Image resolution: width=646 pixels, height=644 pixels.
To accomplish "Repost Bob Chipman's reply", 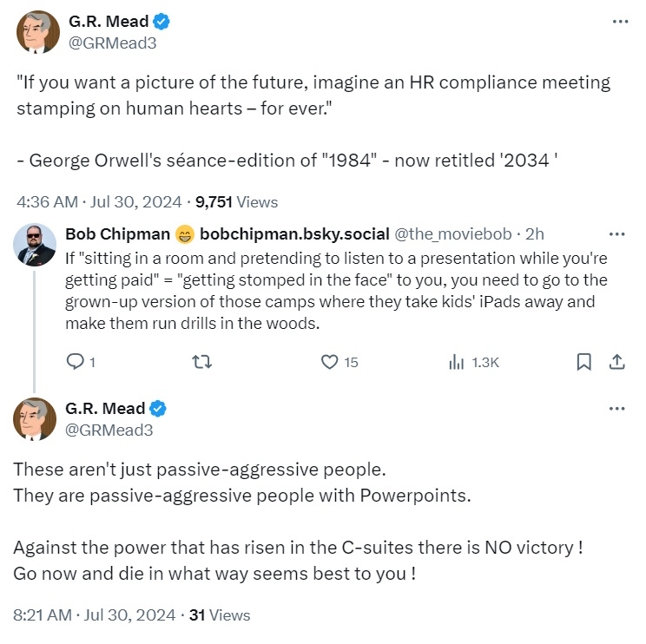I will (201, 362).
